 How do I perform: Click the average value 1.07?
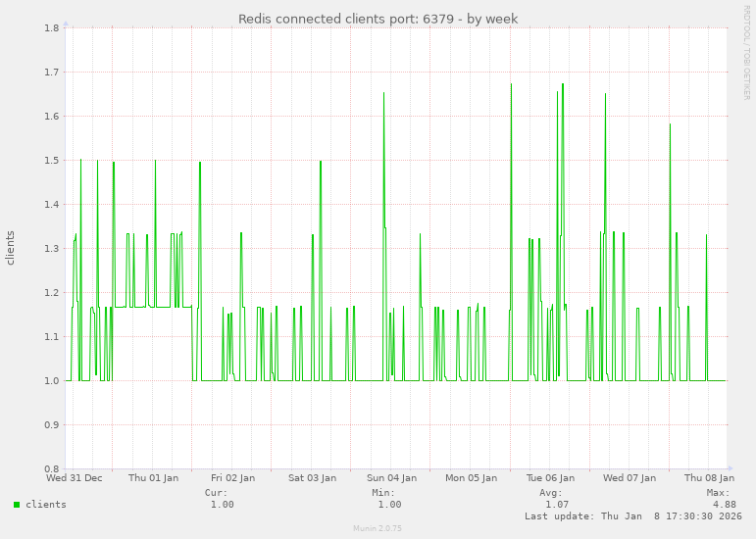557,505
